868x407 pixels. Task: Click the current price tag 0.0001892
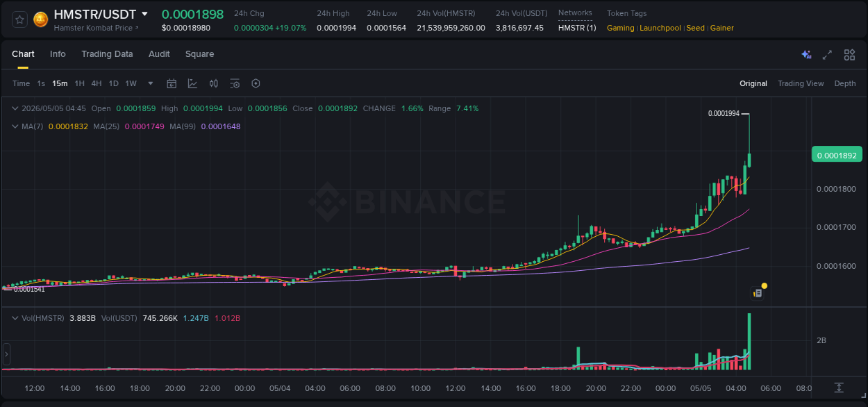[x=836, y=154]
